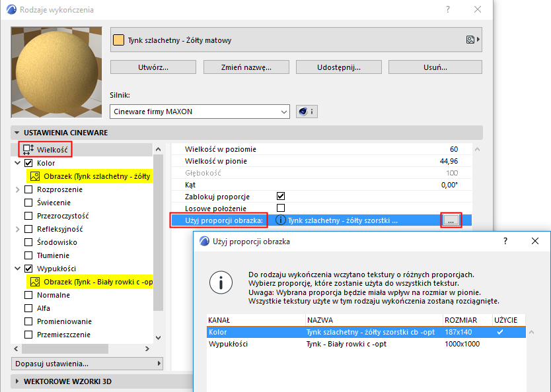Viewport: 551px width, 392px height.
Task: Select the Kolor row in proportions table
Action: pos(366,332)
